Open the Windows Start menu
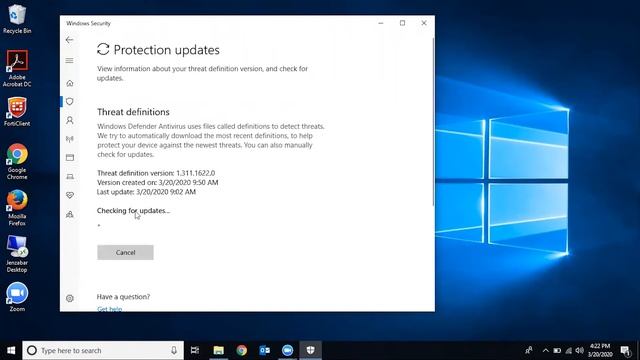640x360 pixels. click(11, 350)
